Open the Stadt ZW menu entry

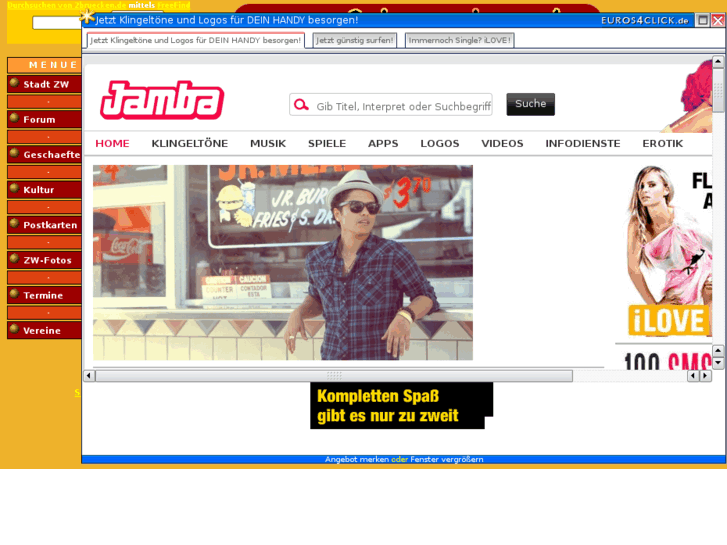(x=45, y=84)
